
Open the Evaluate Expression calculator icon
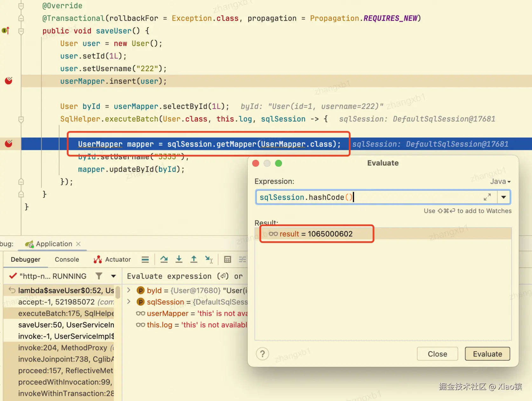[x=228, y=260]
